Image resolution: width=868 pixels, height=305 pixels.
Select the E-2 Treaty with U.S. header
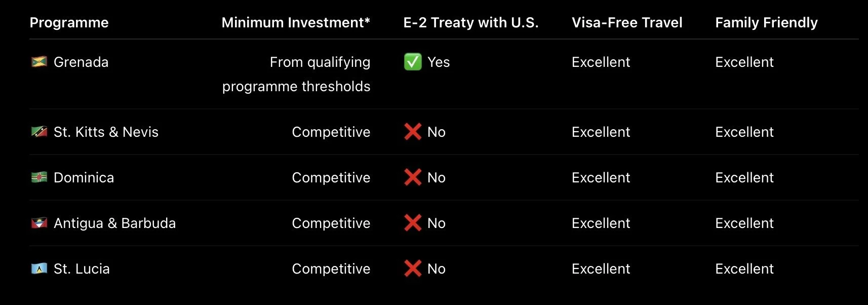pyautogui.click(x=471, y=23)
